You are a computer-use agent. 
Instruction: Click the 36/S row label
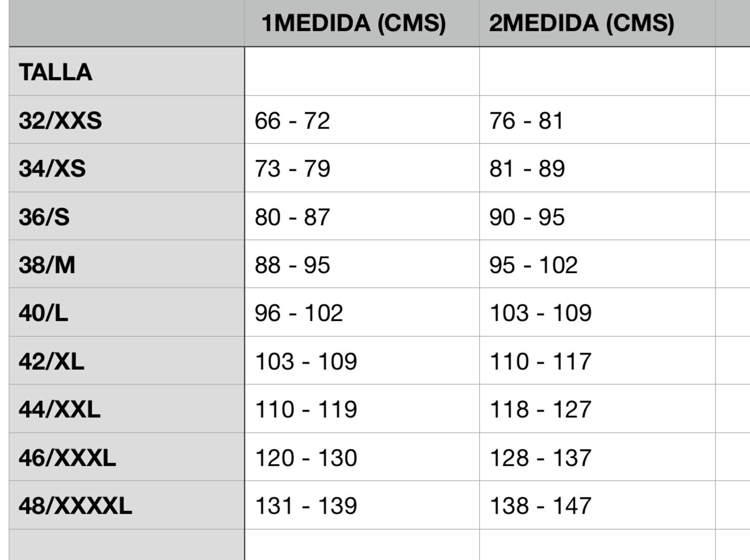(x=127, y=216)
